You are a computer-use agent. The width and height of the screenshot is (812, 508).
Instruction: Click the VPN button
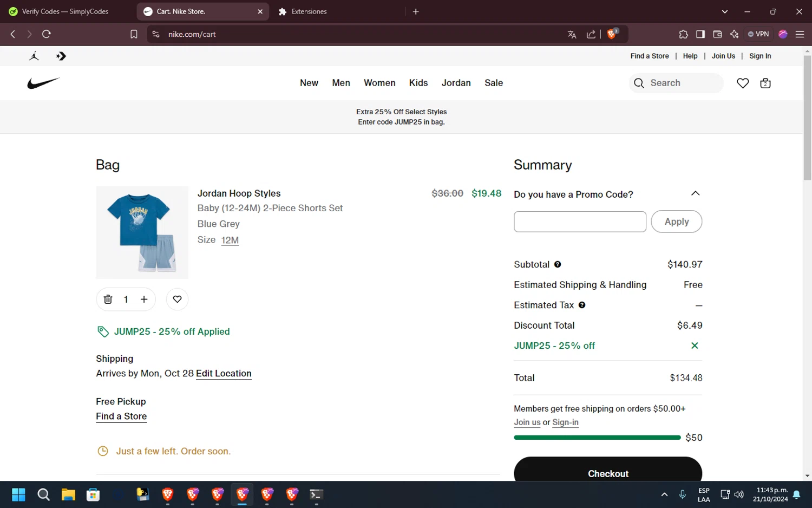click(x=758, y=34)
